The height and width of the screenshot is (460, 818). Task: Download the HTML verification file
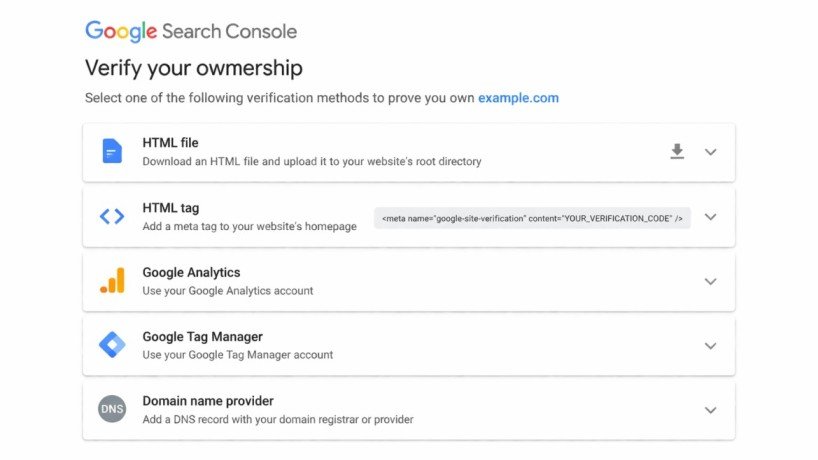pos(677,151)
